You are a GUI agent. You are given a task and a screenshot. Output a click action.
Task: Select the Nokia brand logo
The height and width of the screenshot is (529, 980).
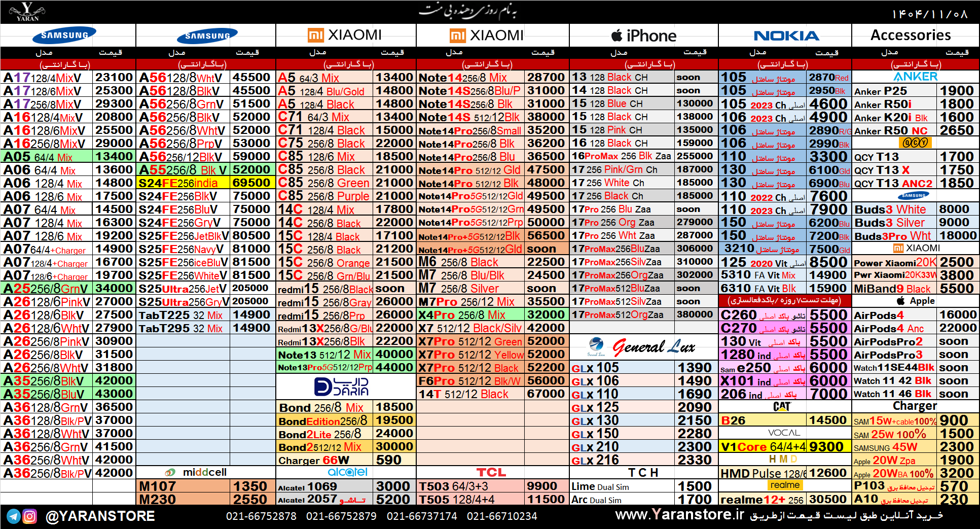point(786,36)
